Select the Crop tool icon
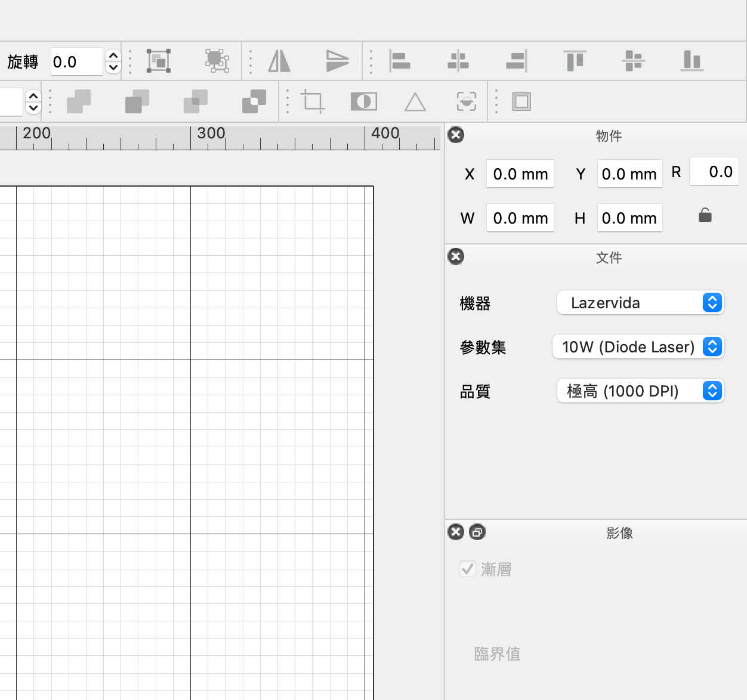This screenshot has width=747, height=700. point(313,101)
